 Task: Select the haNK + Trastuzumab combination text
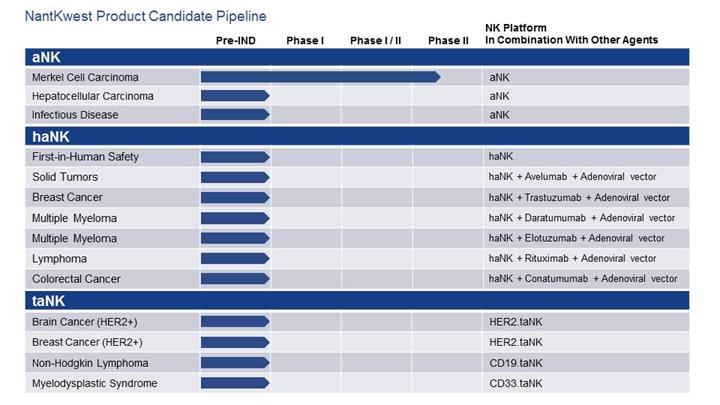click(579, 198)
